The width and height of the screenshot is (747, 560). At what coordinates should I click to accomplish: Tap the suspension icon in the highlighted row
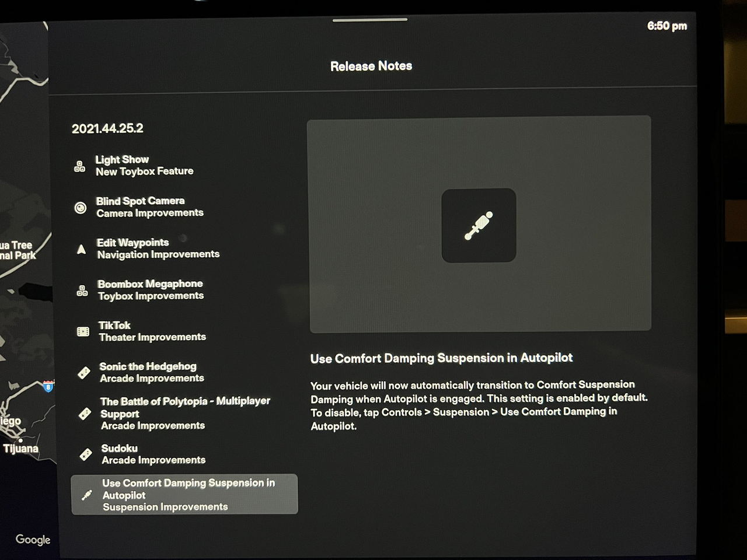tap(87, 495)
